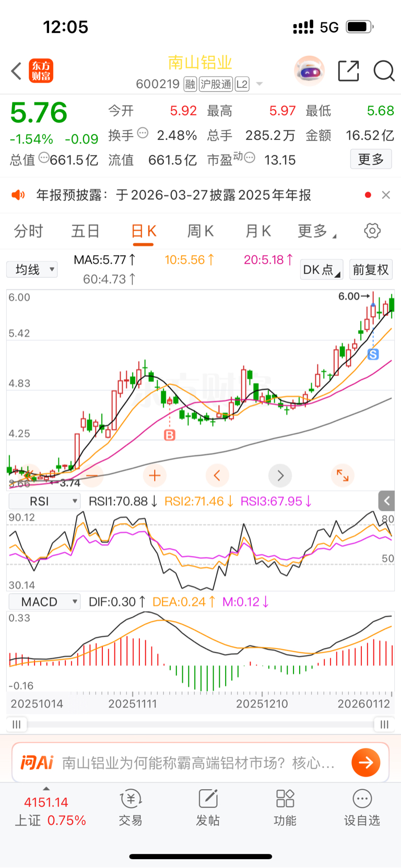This screenshot has height=868, width=401.
Task: Tap the 20:5.18 moving average value
Action: point(268,259)
